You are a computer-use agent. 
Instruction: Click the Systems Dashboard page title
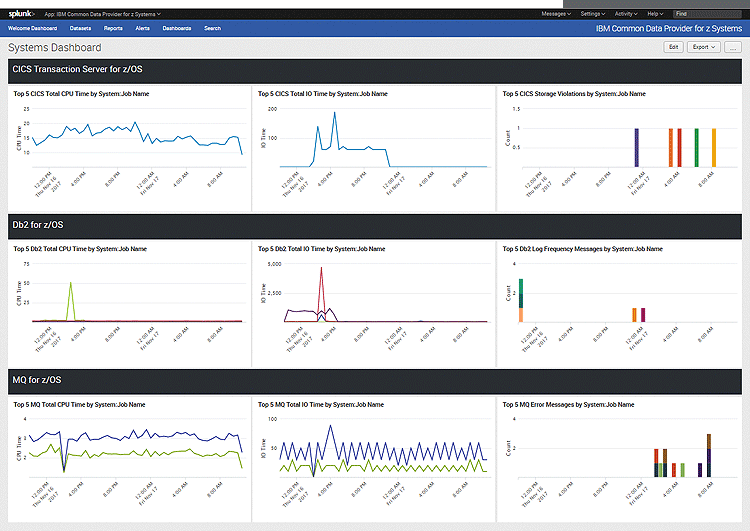(55, 47)
